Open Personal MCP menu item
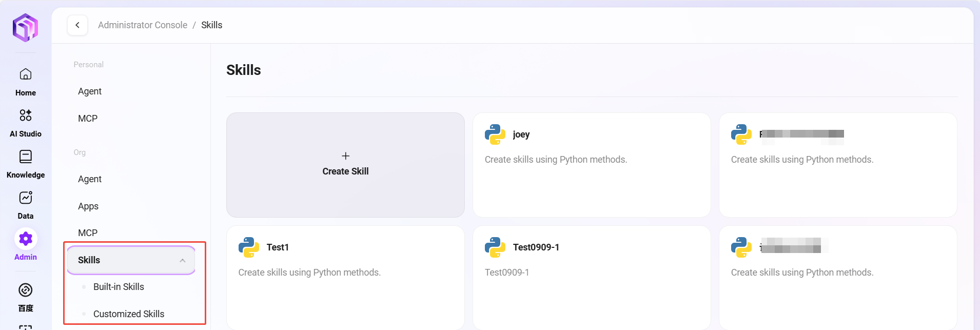 tap(88, 119)
